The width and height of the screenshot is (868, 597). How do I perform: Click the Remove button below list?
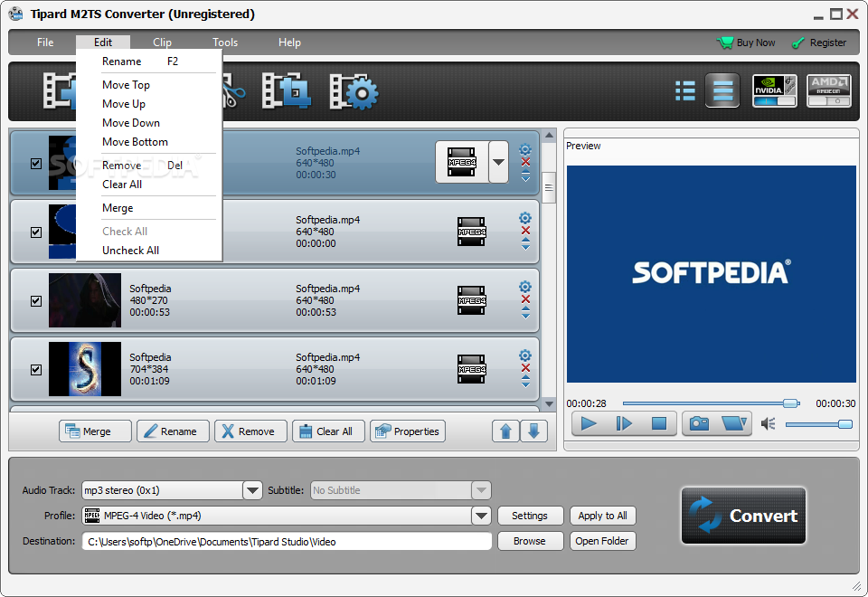(250, 431)
